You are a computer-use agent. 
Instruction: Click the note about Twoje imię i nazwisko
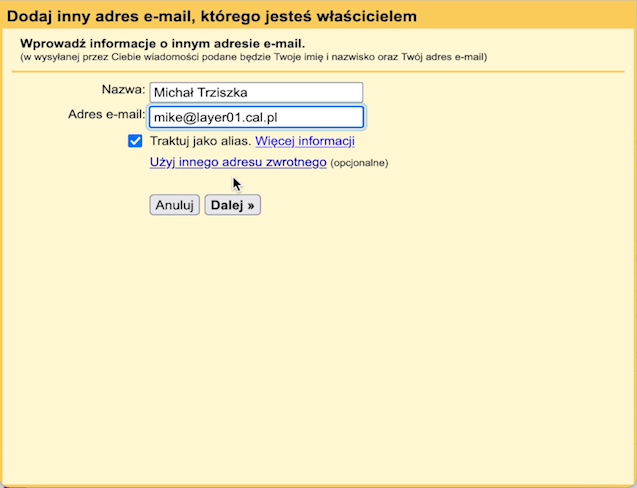[x=254, y=57]
